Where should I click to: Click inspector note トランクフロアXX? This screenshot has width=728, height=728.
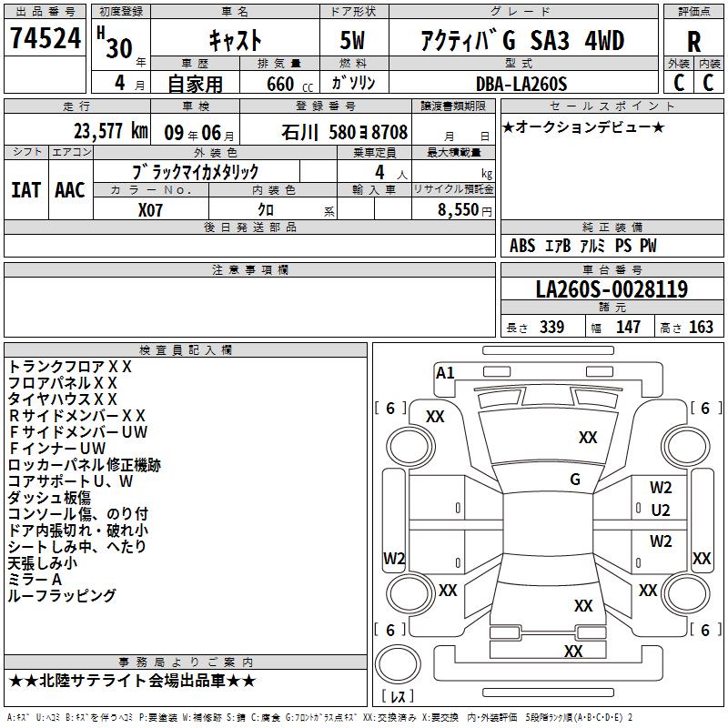[70, 367]
